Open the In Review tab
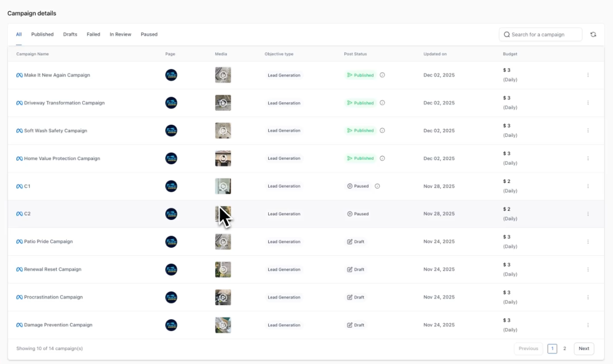 121,35
